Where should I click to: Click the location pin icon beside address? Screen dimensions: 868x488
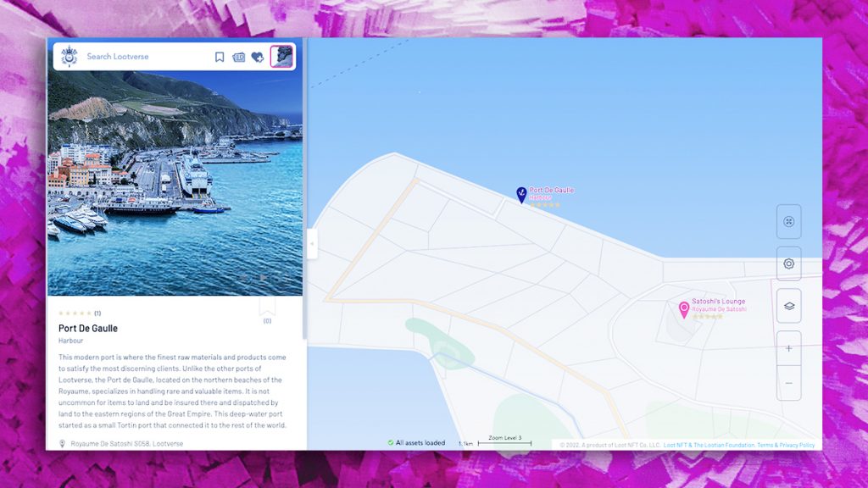(x=62, y=444)
